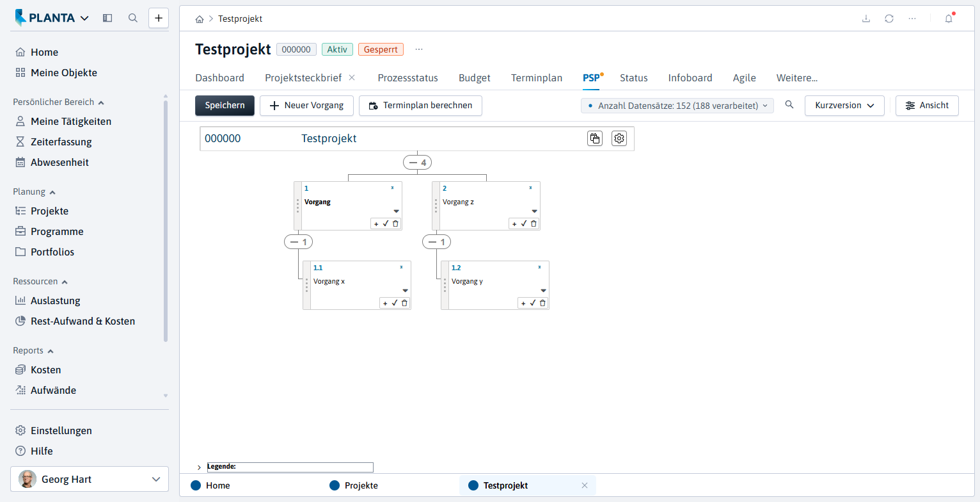Delete Vorgang z using trash icon
The image size is (980, 502).
(533, 223)
